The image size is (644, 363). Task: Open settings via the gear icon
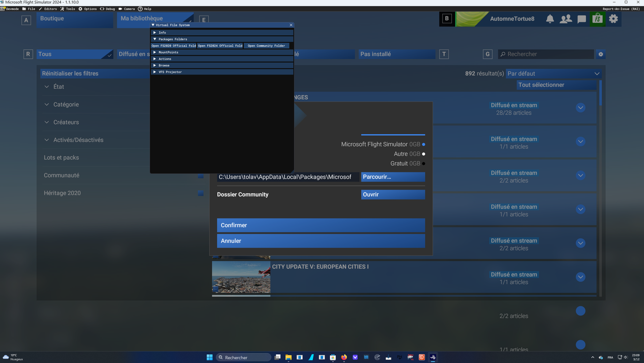(x=613, y=19)
